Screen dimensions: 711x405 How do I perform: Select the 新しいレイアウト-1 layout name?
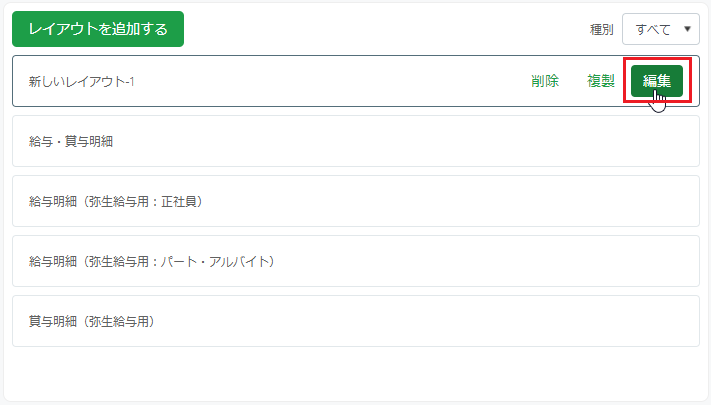(82, 82)
